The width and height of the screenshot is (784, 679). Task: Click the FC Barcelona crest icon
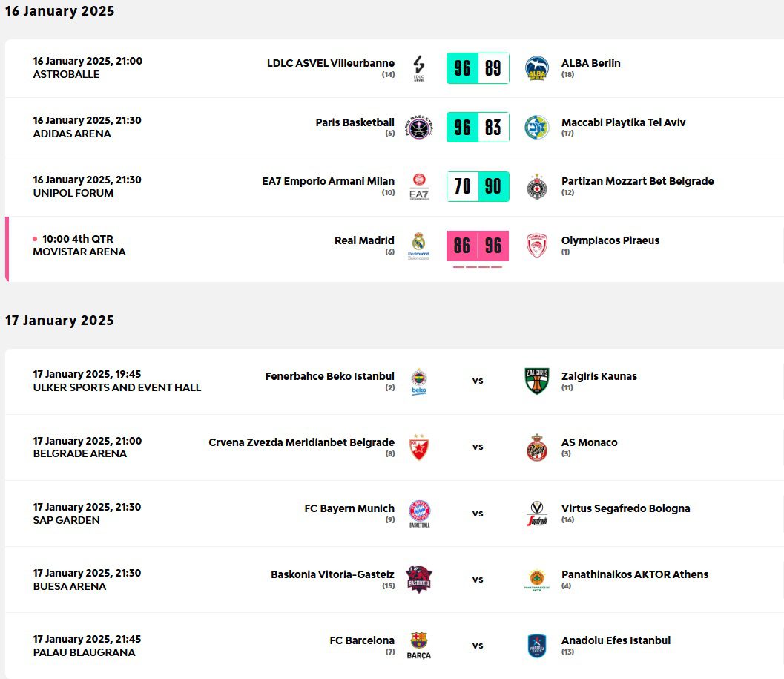click(419, 645)
